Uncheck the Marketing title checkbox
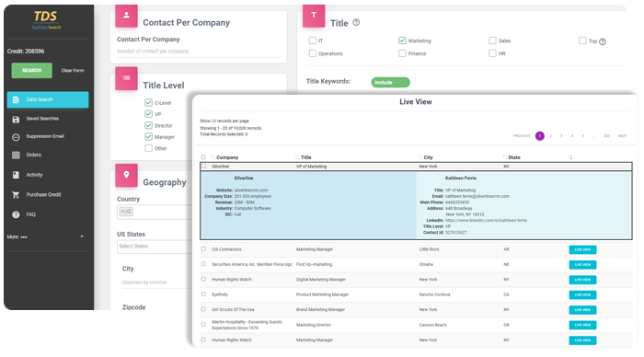This screenshot has height=357, width=644. coord(402,40)
